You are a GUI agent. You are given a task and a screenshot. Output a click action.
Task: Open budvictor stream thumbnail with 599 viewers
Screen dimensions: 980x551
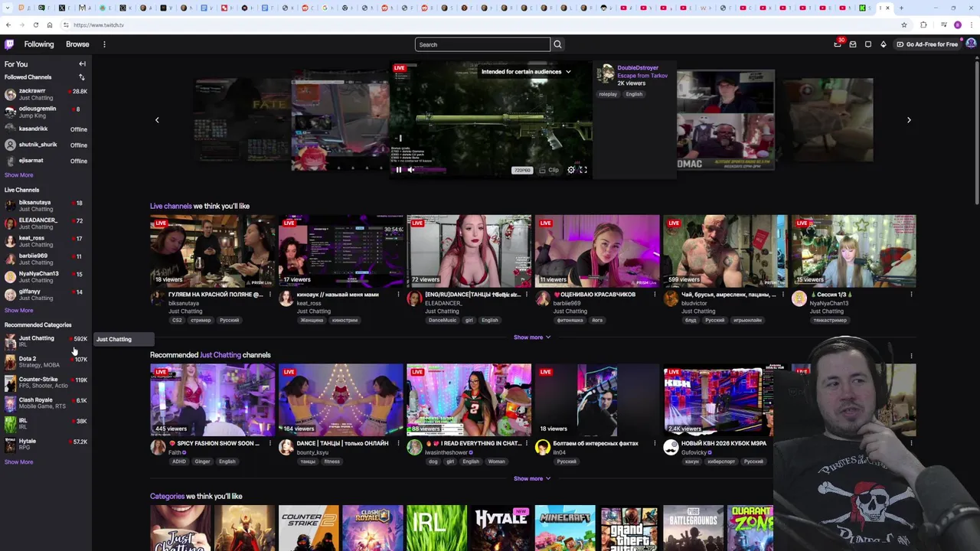(725, 250)
